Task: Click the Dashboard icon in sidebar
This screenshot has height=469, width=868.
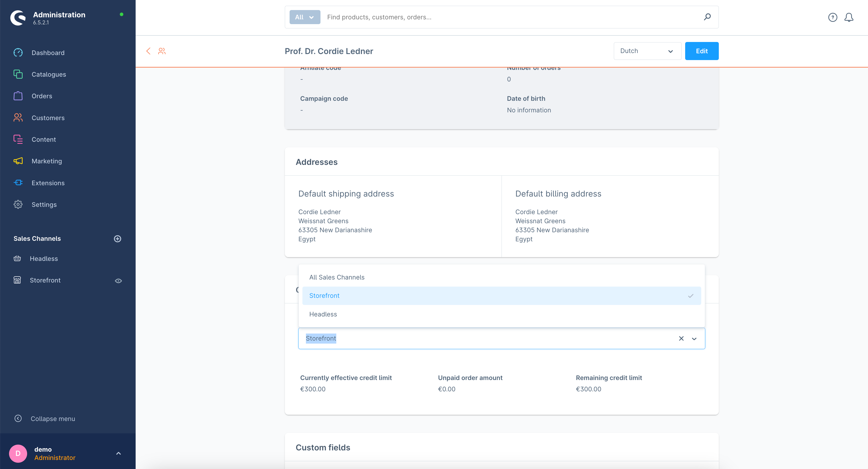Action: (18, 53)
